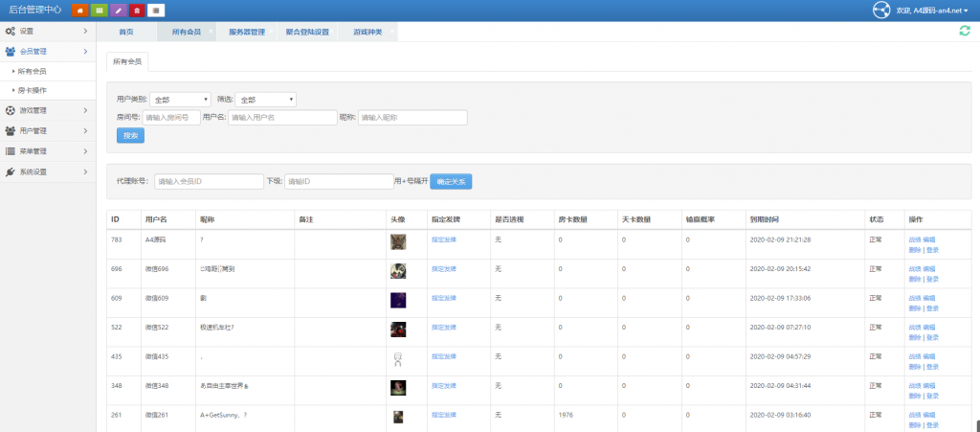Focus the 房间号 input field
Image resolution: width=980 pixels, height=432 pixels.
(171, 118)
